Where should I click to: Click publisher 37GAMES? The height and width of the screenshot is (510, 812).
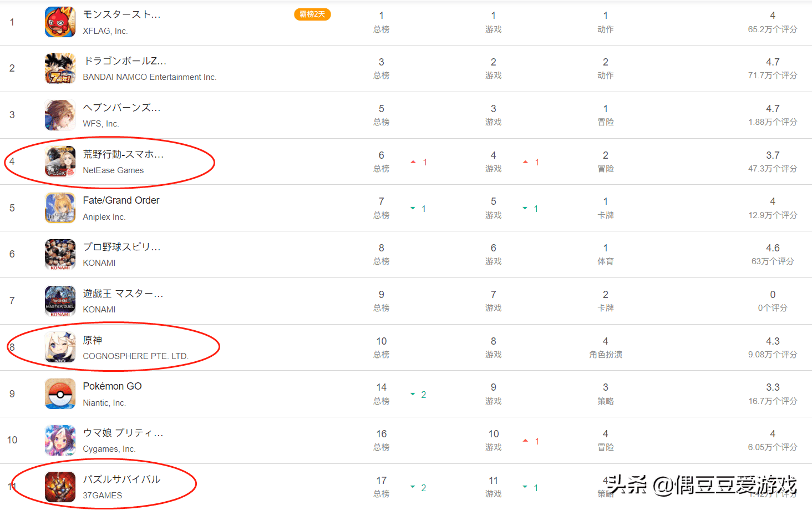[103, 496]
